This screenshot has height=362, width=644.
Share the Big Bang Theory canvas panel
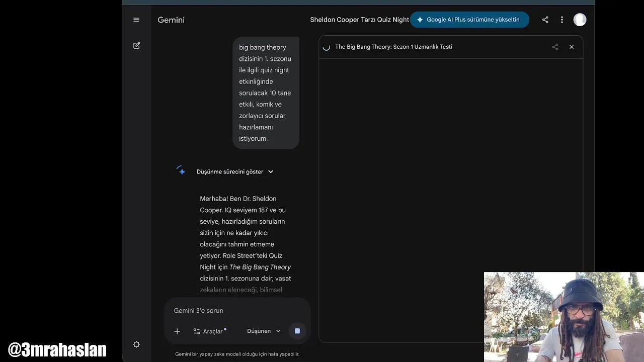(555, 47)
